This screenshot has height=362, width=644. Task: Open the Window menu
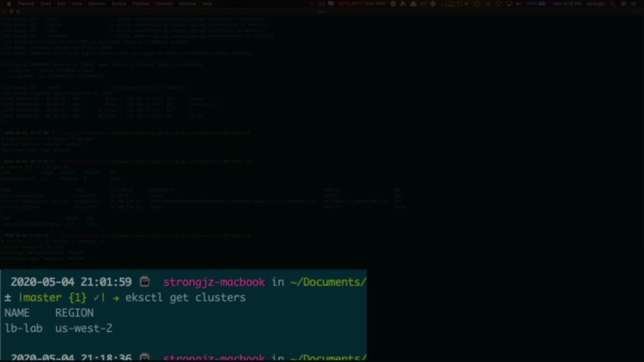(x=187, y=4)
